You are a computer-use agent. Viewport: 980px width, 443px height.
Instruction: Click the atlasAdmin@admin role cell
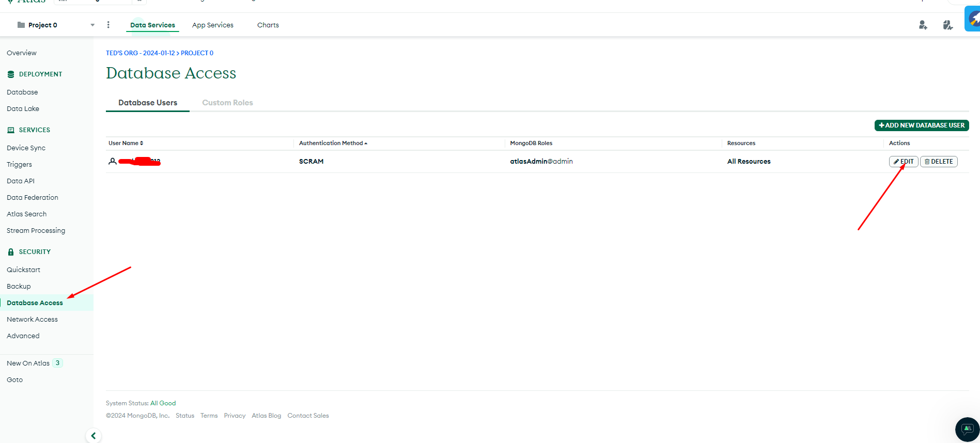pyautogui.click(x=541, y=161)
